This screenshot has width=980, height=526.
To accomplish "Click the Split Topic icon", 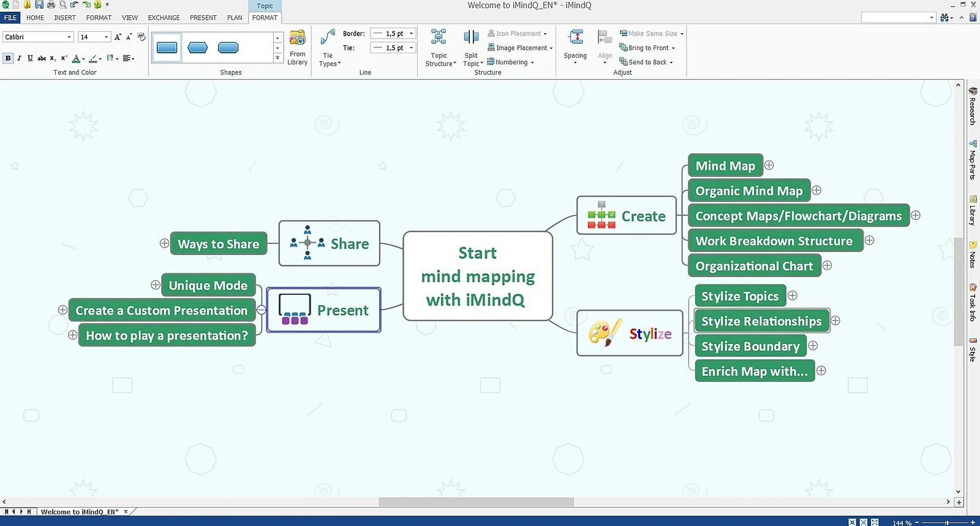I will [x=471, y=37].
